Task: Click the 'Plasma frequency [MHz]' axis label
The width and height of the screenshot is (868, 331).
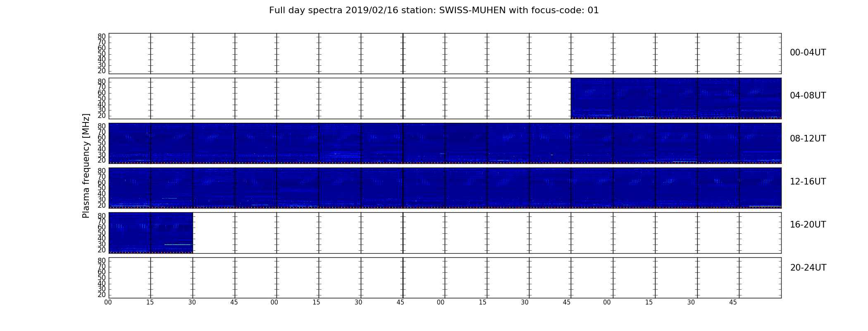Action: pyautogui.click(x=86, y=165)
